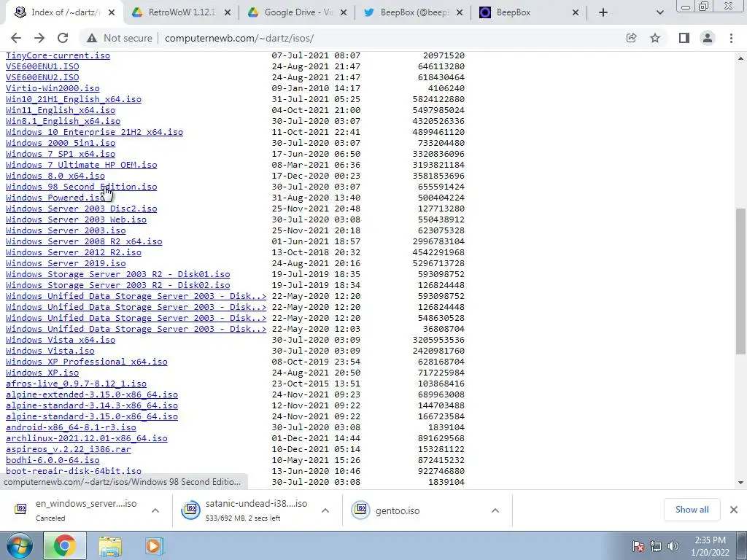The height and width of the screenshot is (560, 747).
Task: Open Windows 98 Second Edition.iso link
Action: pyautogui.click(x=81, y=187)
